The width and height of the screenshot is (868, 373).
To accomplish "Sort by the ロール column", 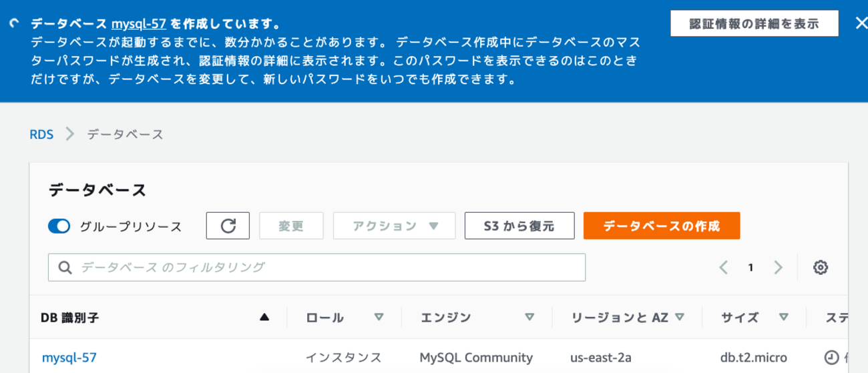I will (x=379, y=318).
